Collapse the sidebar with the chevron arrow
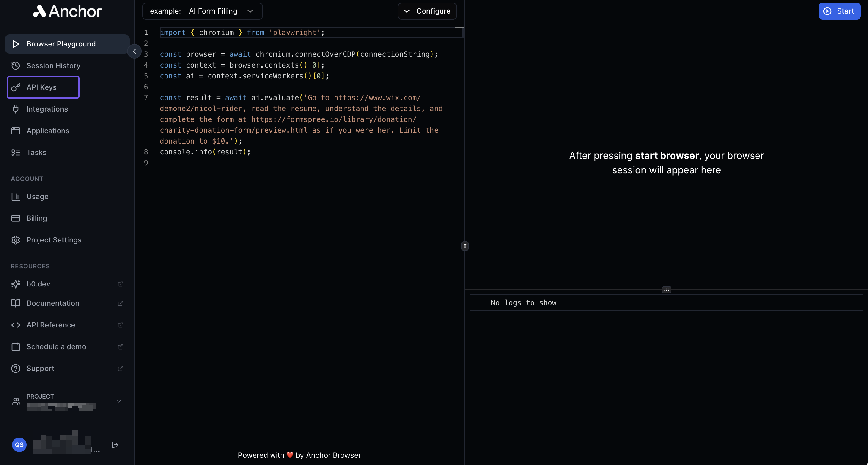868x465 pixels. click(134, 51)
